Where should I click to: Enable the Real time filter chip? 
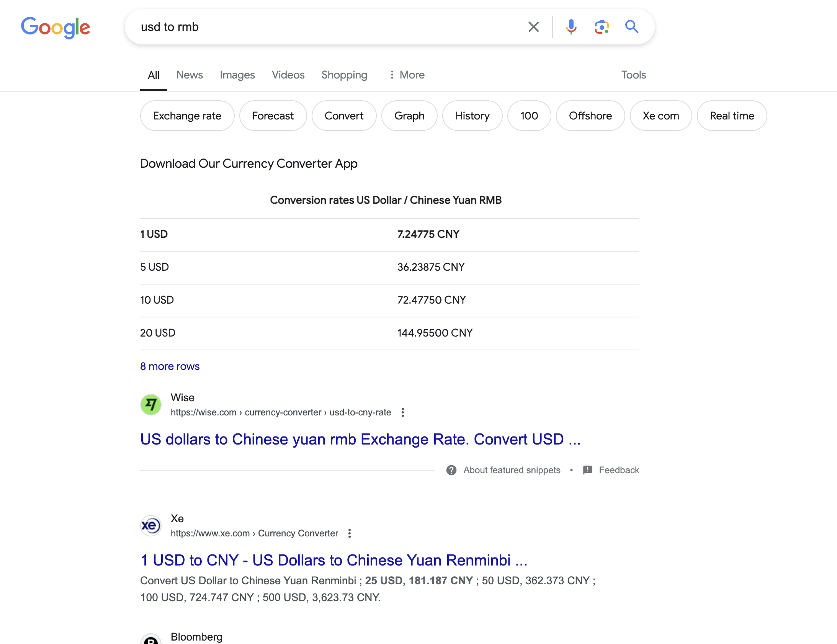click(732, 116)
